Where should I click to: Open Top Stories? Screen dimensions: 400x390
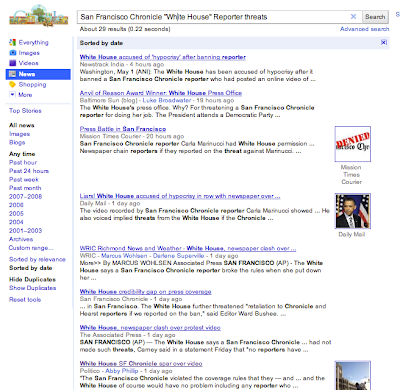25,111
